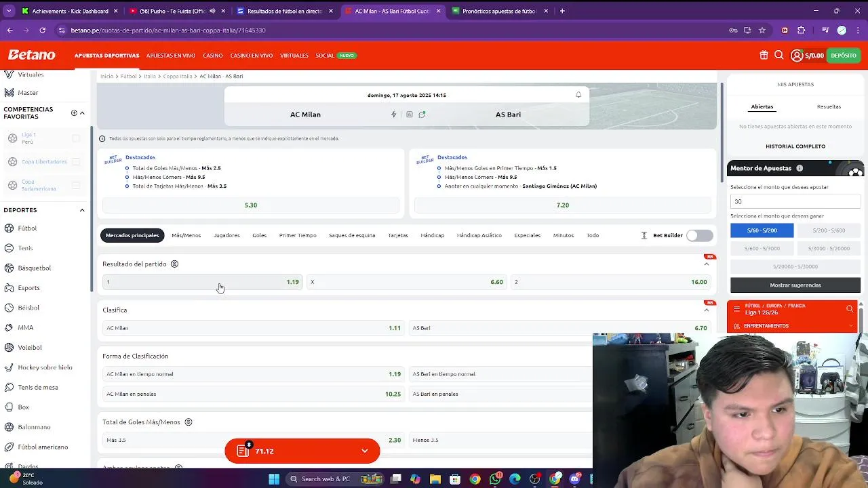Viewport: 868px width, 488px height.
Task: Open Discord from the taskbar
Action: [575, 479]
